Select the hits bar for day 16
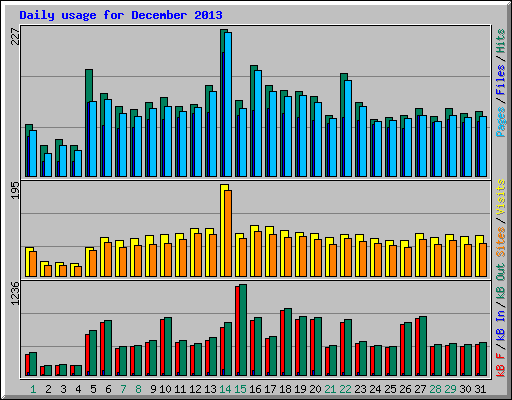 point(253,121)
